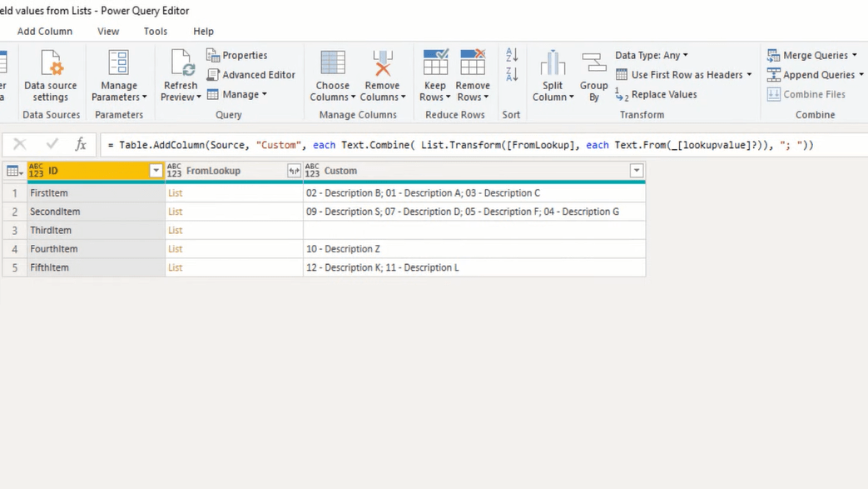Select the ID column header
This screenshot has height=489, width=868.
tap(96, 171)
